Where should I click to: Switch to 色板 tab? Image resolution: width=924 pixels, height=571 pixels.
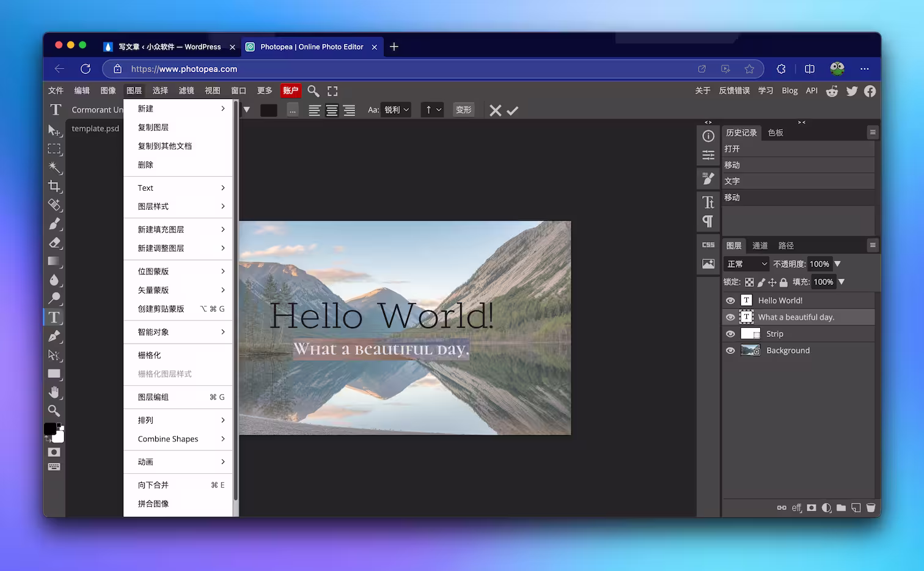[776, 133]
